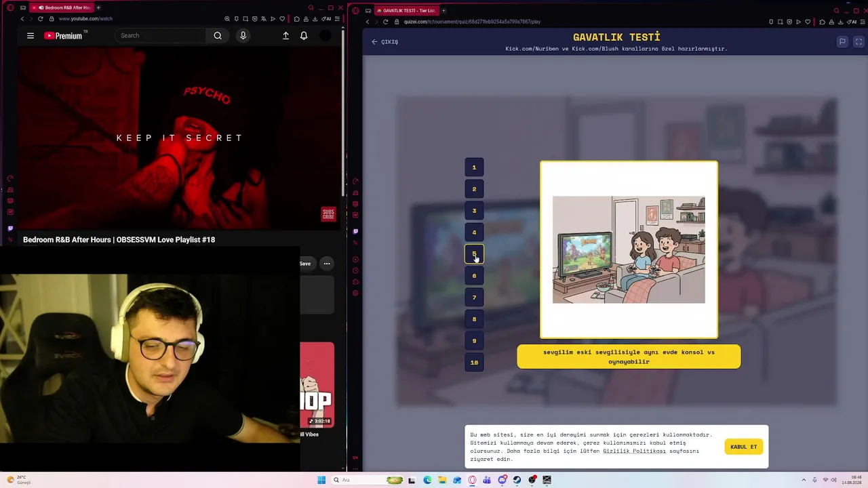Choose rank 9 for this card
The image size is (868, 488).
click(x=474, y=341)
